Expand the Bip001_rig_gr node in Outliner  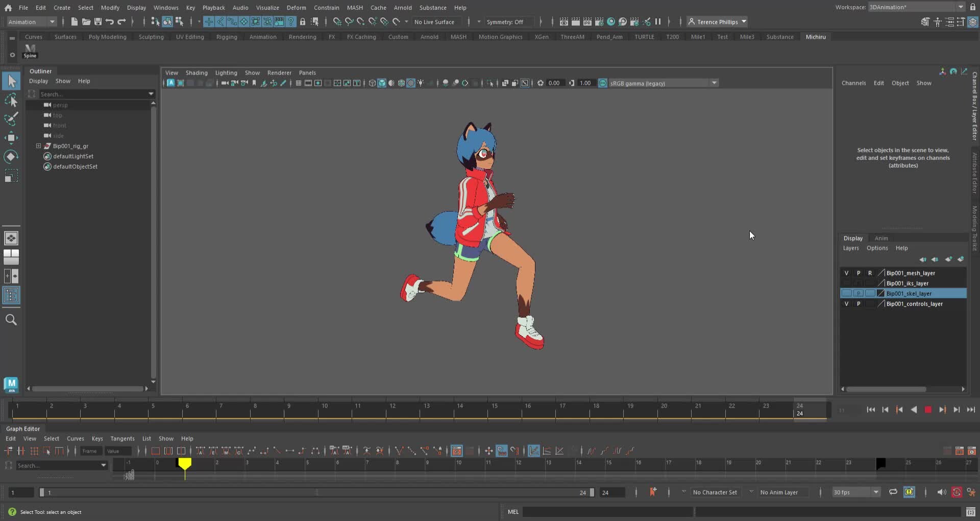(38, 146)
